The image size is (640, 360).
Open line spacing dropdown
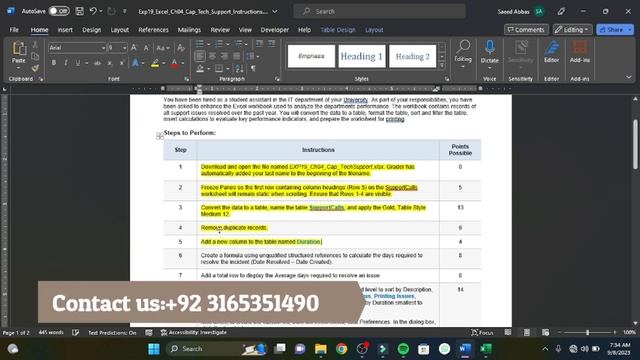[x=253, y=56]
